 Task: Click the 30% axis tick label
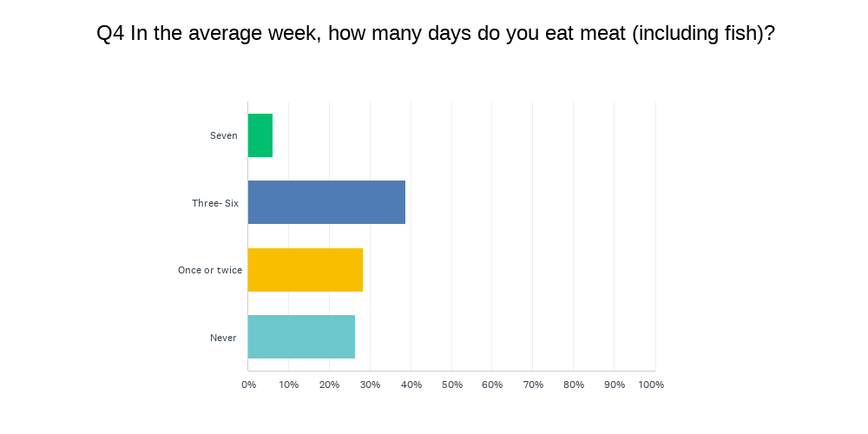click(370, 385)
